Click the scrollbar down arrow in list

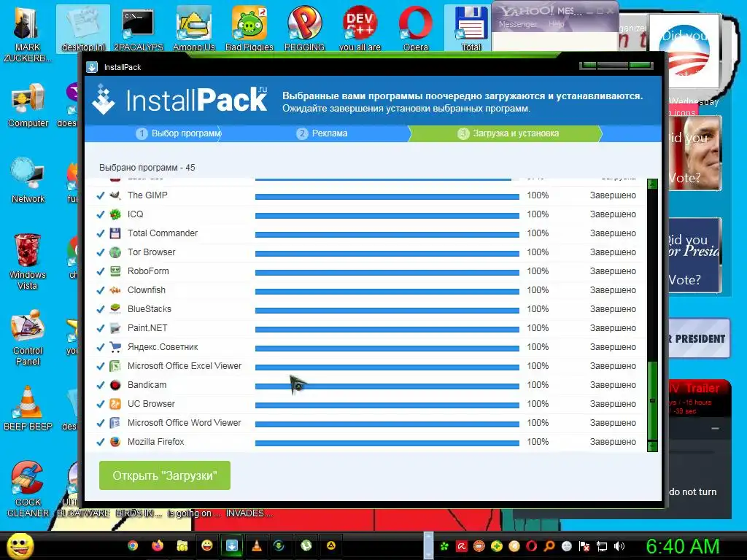(x=652, y=446)
